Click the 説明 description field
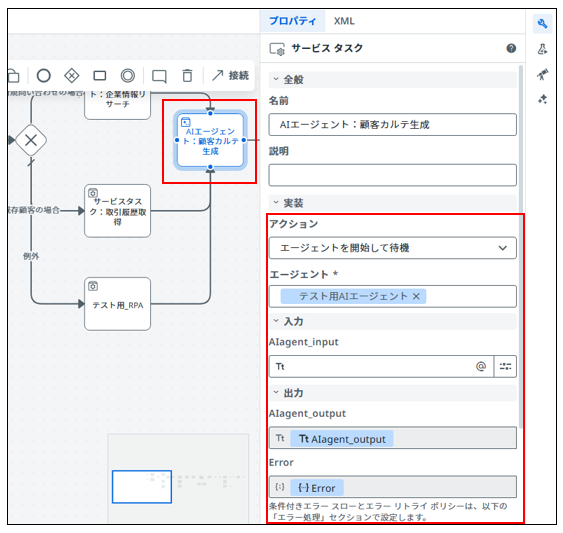The width and height of the screenshot is (563, 533). tap(392, 175)
